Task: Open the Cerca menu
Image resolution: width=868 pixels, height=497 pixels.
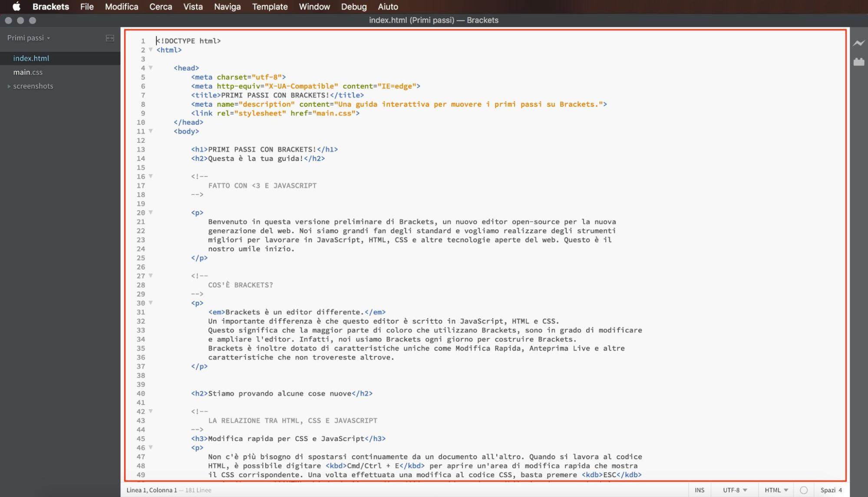Action: click(160, 7)
